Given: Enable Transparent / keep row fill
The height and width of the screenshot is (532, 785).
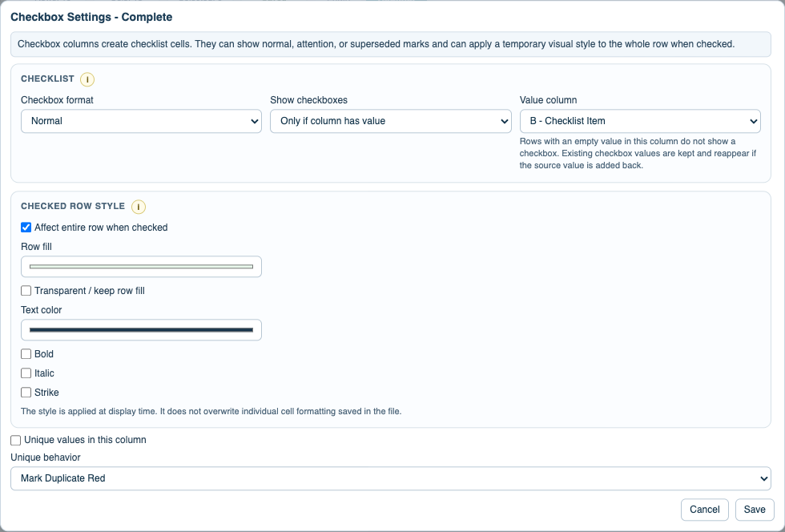Looking at the screenshot, I should [26, 291].
